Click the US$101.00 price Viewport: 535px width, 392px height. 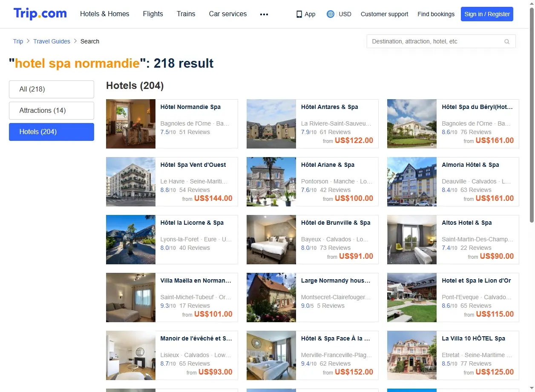pos(213,314)
